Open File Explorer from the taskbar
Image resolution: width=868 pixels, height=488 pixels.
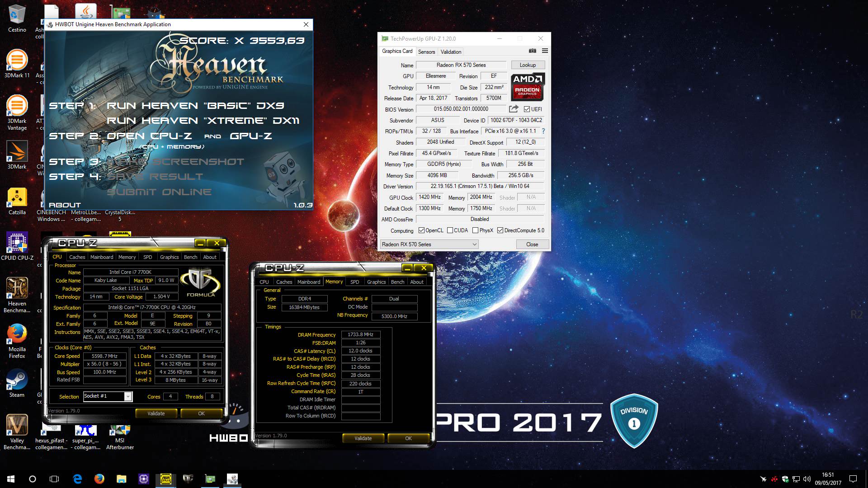coord(121,479)
